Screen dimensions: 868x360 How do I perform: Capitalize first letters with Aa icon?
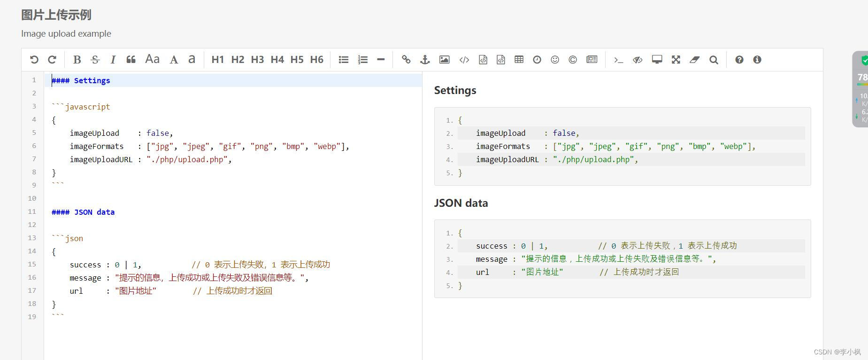[x=152, y=59]
